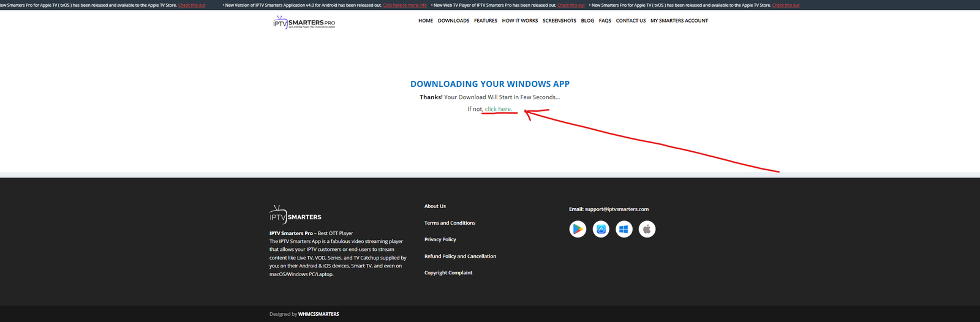Open the HOW IT WORKS menu item
This screenshot has width=980, height=322.
(x=520, y=21)
